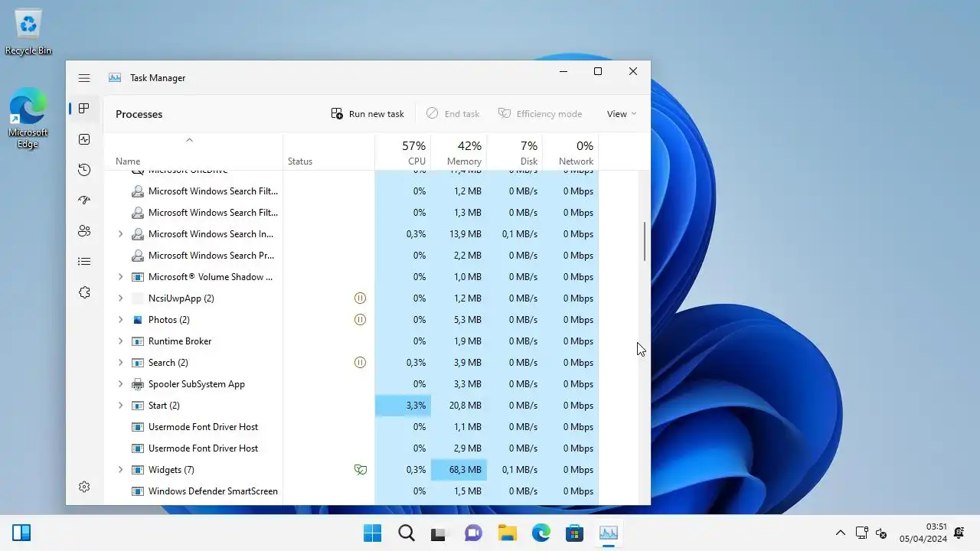Click the suspended status icon for NcsiUwpApp
Screen dimensions: 980x551
pos(360,298)
